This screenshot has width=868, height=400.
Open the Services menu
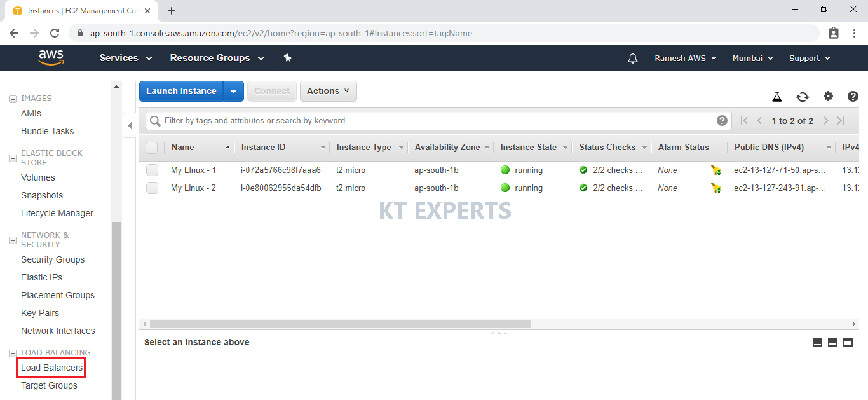126,58
